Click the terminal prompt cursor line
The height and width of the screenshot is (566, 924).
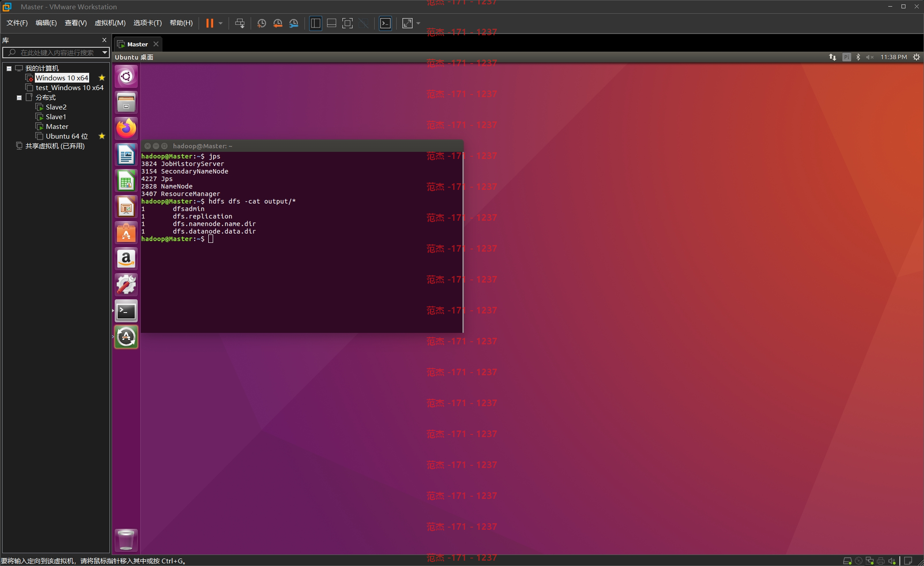click(x=211, y=239)
